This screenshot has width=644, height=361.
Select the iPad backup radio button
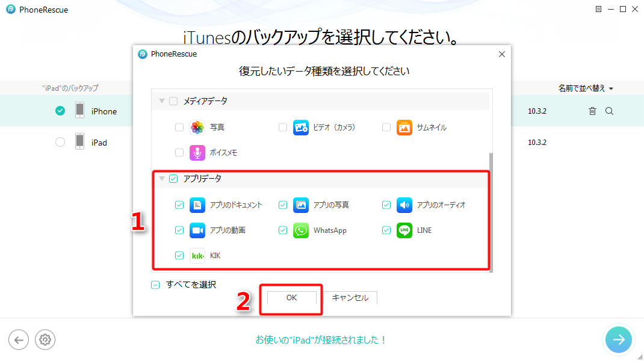60,142
